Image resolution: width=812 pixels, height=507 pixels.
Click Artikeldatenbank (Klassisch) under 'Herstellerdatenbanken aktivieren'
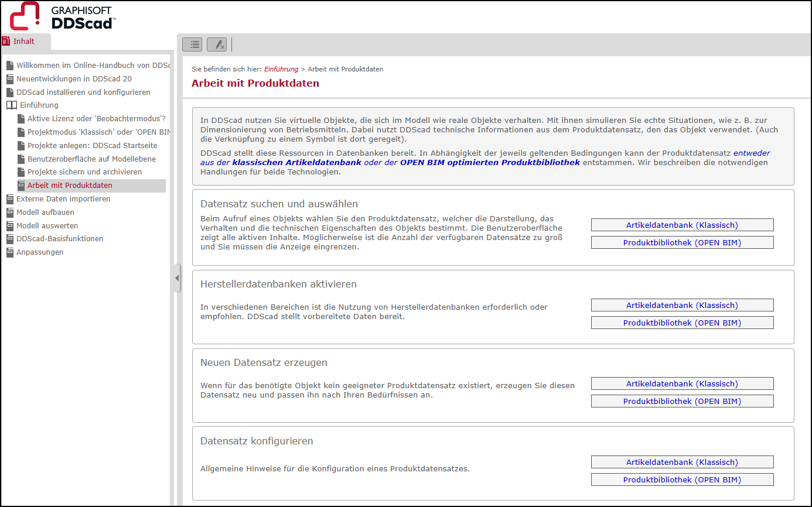[x=682, y=305]
